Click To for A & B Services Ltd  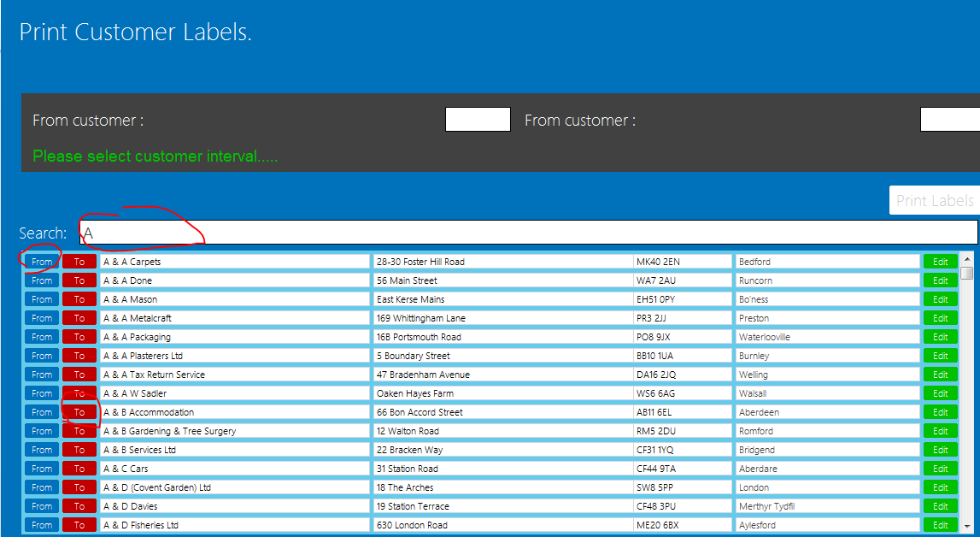pyautogui.click(x=79, y=450)
